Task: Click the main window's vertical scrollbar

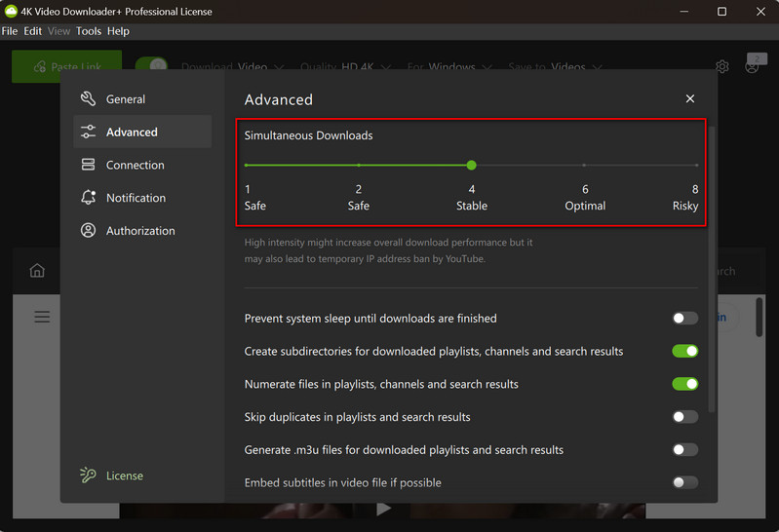Action: pos(760,318)
